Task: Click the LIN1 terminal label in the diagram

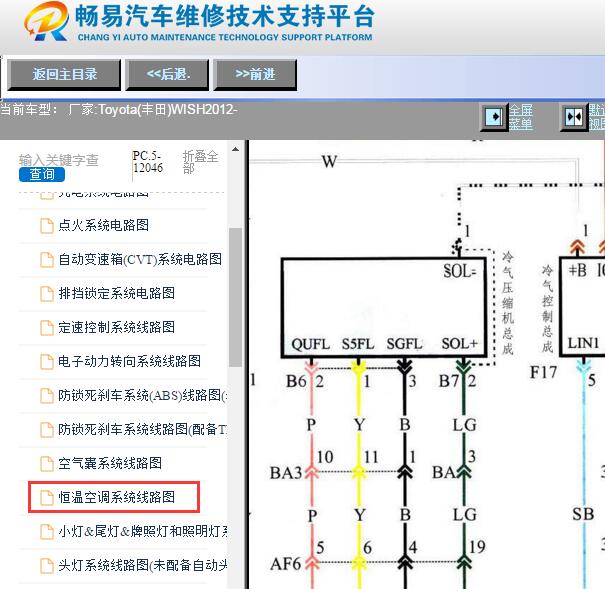Action: tap(583, 343)
